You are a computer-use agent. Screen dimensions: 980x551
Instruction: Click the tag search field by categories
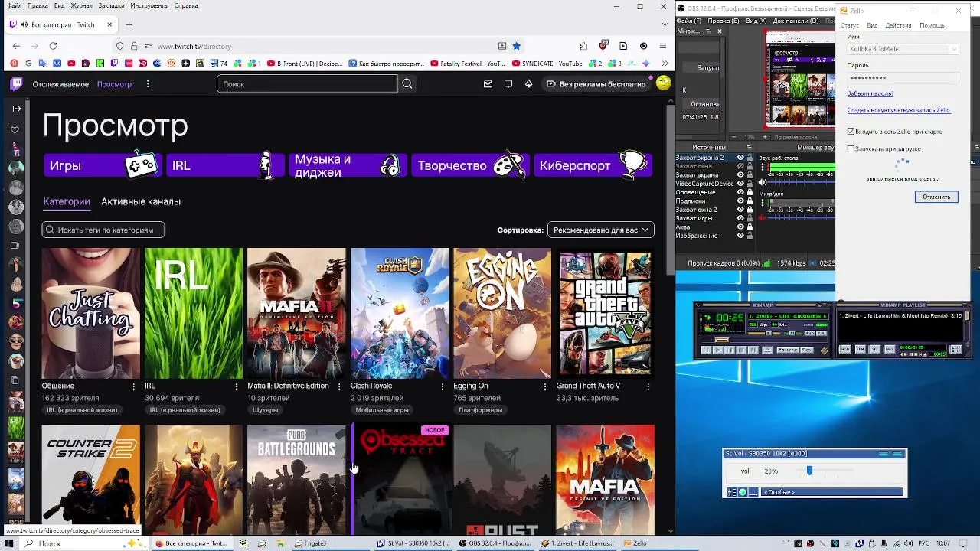(x=103, y=230)
